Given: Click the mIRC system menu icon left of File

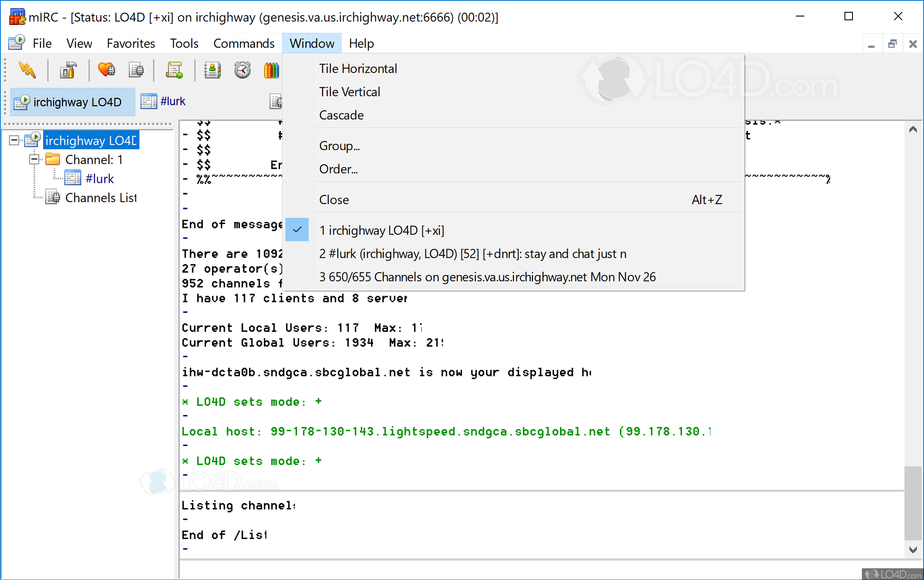Looking at the screenshot, I should [x=17, y=43].
